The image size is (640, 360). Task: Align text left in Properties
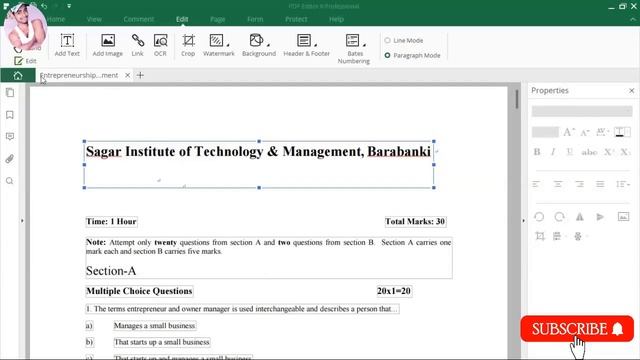point(536,184)
